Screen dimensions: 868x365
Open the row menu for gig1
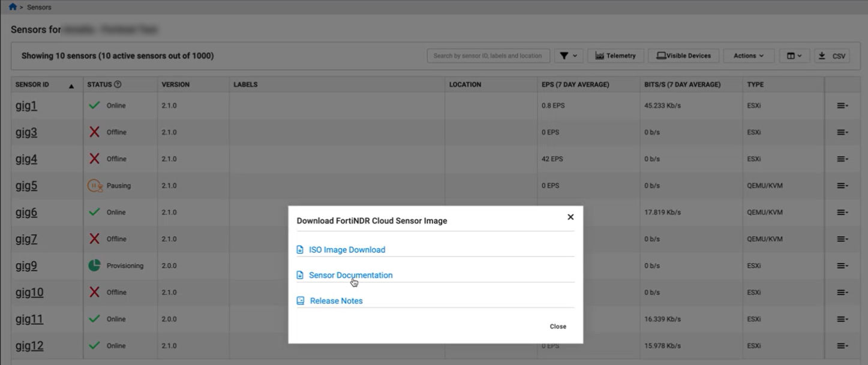pyautogui.click(x=842, y=106)
